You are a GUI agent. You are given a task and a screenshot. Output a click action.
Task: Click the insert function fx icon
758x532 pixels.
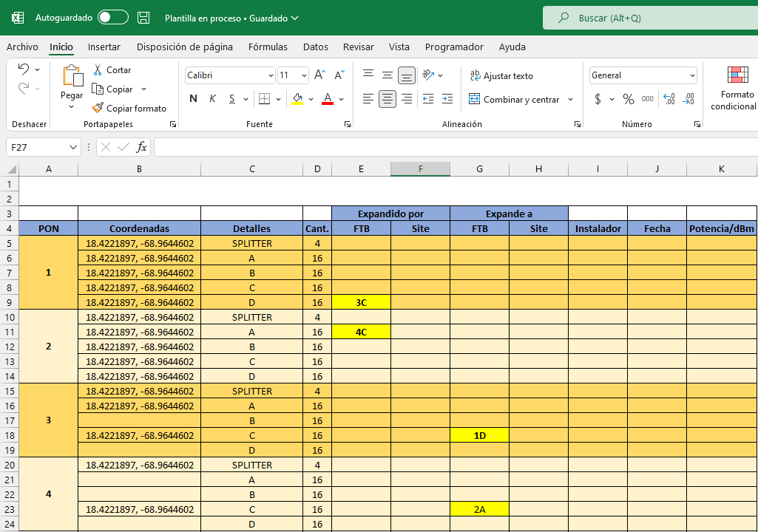(141, 147)
